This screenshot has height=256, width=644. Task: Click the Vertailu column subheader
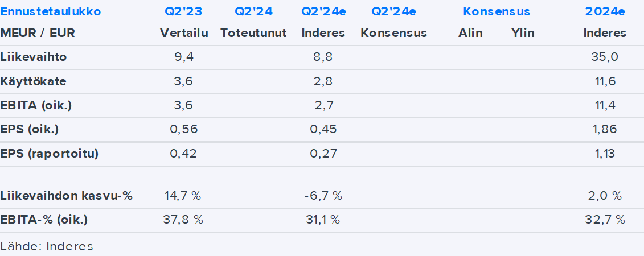(184, 33)
